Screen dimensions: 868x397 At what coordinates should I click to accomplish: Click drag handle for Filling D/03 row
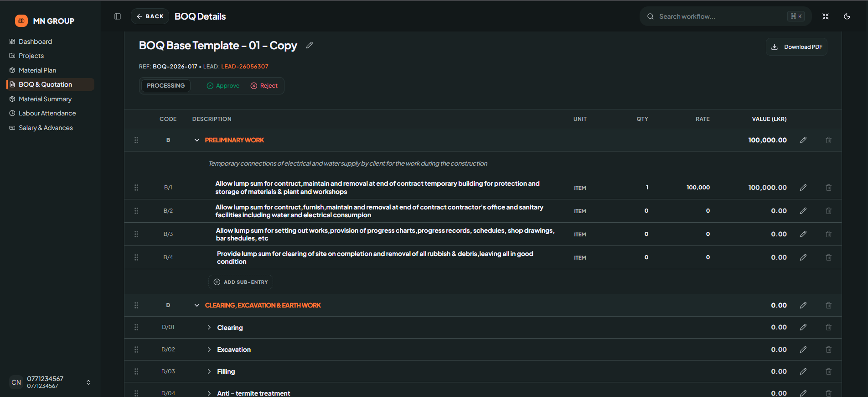click(x=136, y=371)
